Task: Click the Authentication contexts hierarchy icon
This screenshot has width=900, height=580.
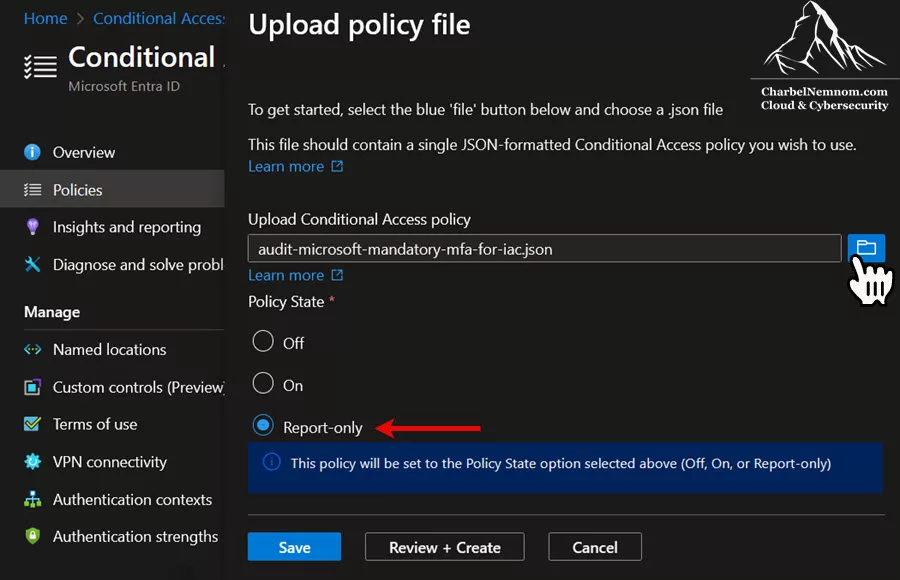Action: [x=32, y=500]
